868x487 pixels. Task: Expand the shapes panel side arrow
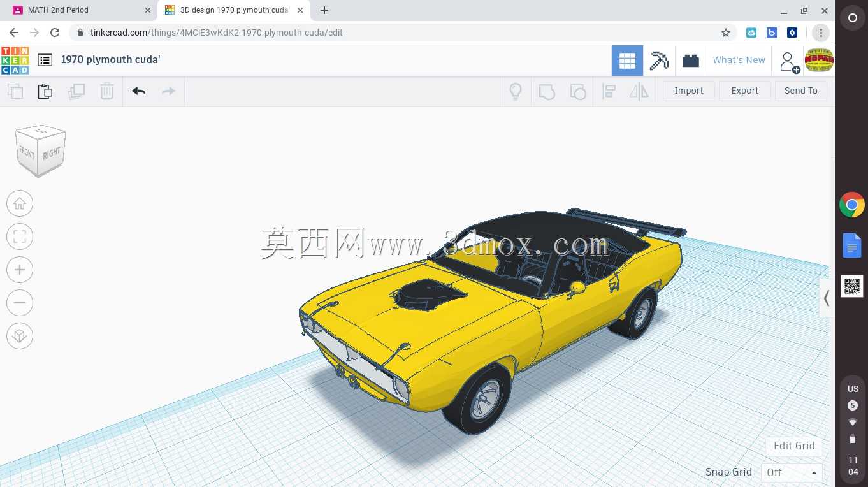[826, 298]
